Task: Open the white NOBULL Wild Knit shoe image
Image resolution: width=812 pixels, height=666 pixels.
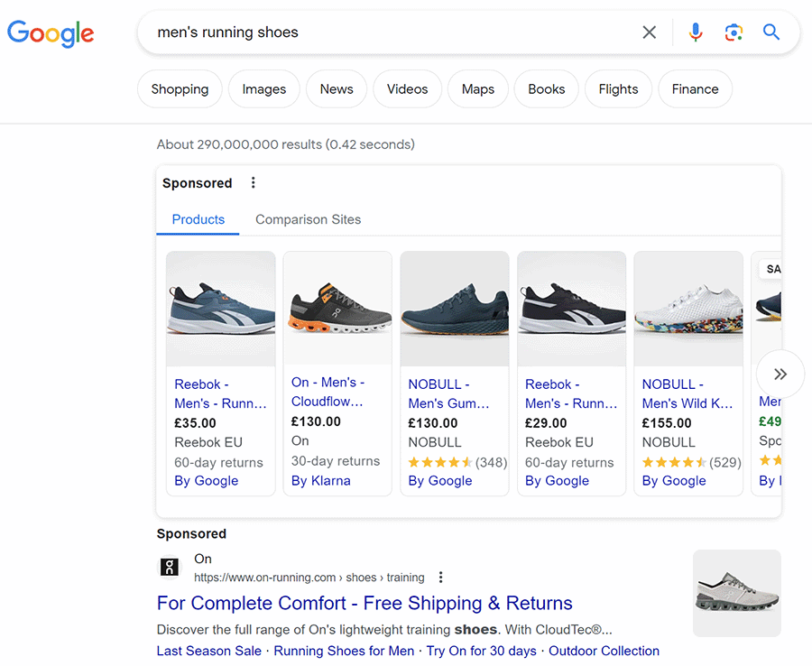Action: (688, 309)
